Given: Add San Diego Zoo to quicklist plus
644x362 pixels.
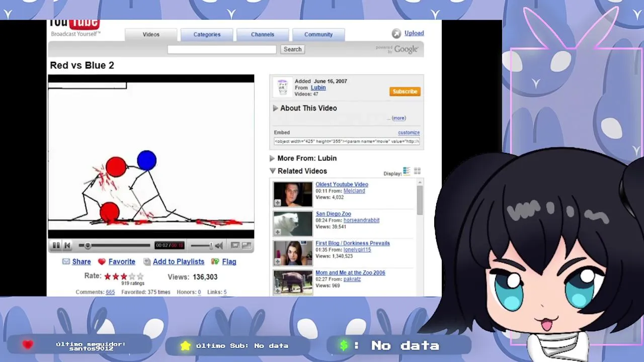Looking at the screenshot, I should click(x=277, y=232).
